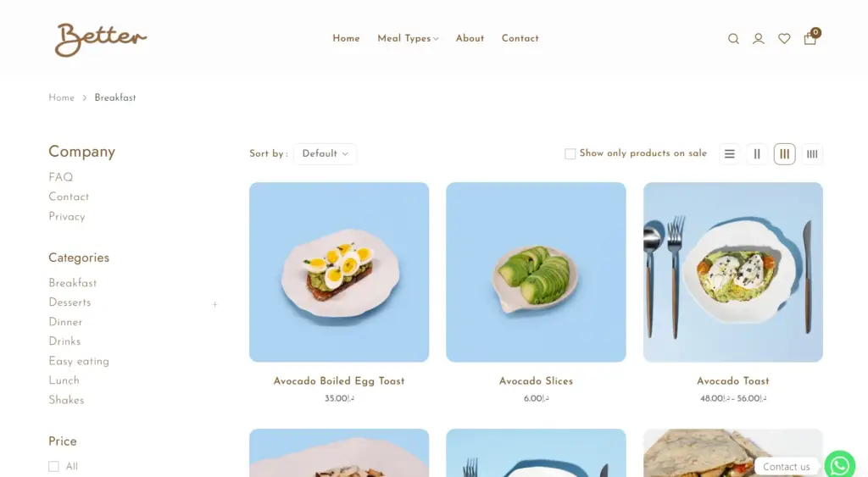Open the Avocado Slices product image

coord(536,272)
